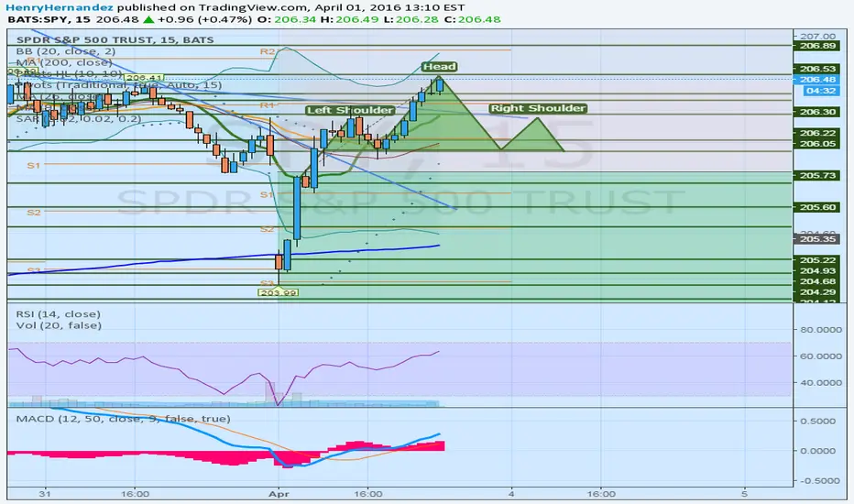Click the 04:32 bar countdown label
The width and height of the screenshot is (854, 504).
(x=821, y=91)
